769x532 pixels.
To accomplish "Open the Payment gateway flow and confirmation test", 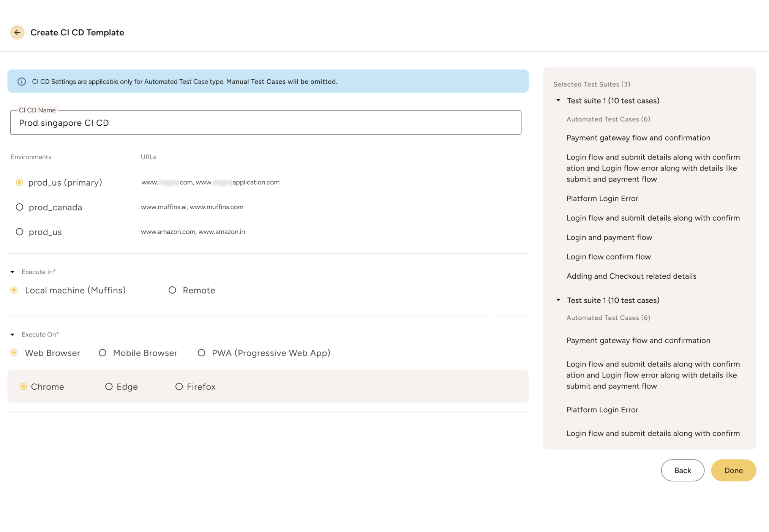I will tap(638, 137).
